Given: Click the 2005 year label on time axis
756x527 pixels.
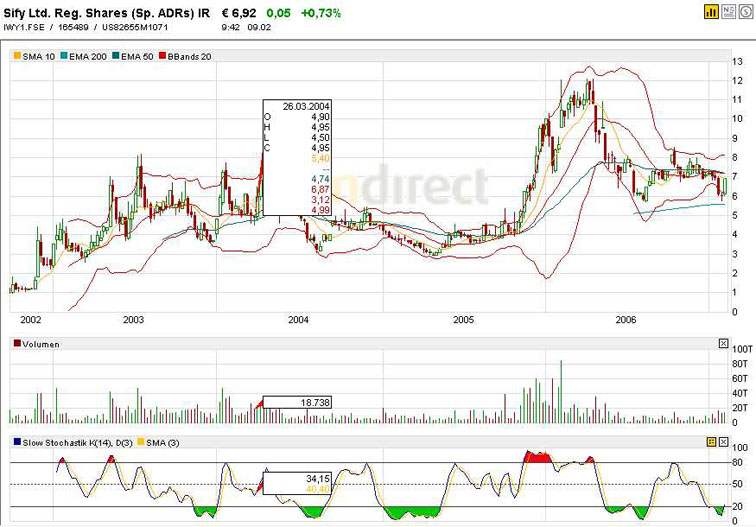Looking at the screenshot, I should point(463,320).
